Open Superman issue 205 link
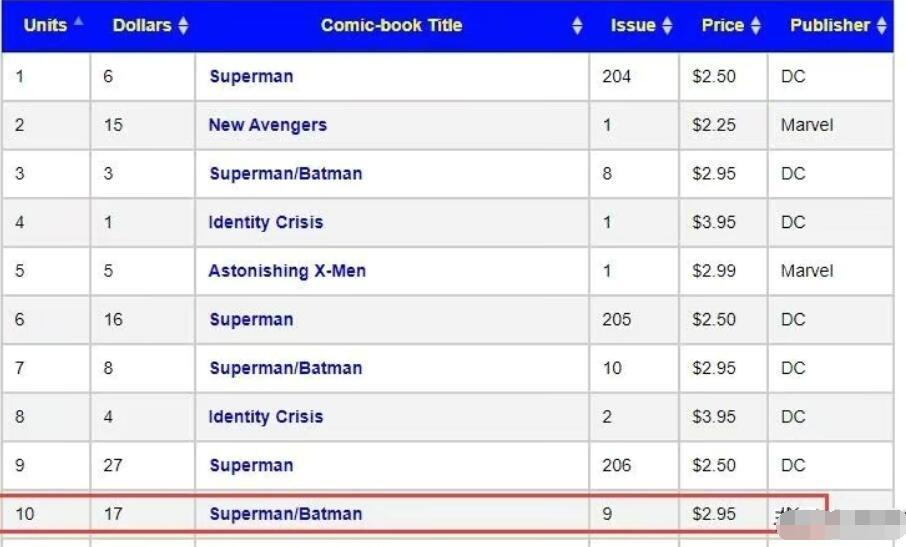This screenshot has width=906, height=547. 251,319
